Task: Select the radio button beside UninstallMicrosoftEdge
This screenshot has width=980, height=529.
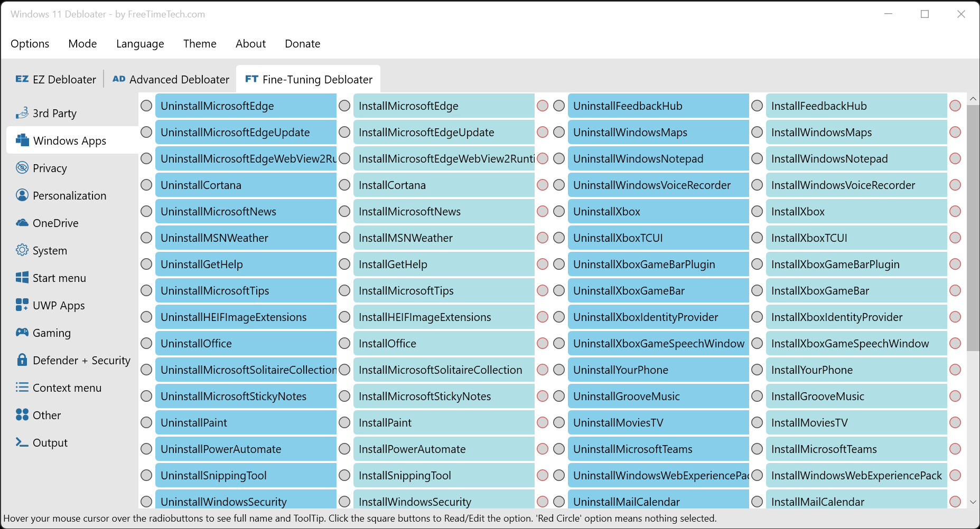Action: (146, 106)
